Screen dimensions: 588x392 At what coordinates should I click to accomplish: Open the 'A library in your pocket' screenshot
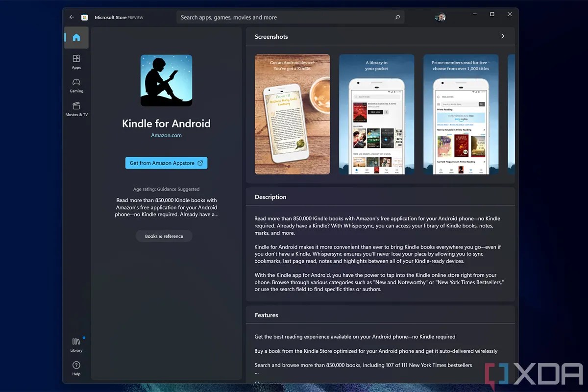[377, 114]
